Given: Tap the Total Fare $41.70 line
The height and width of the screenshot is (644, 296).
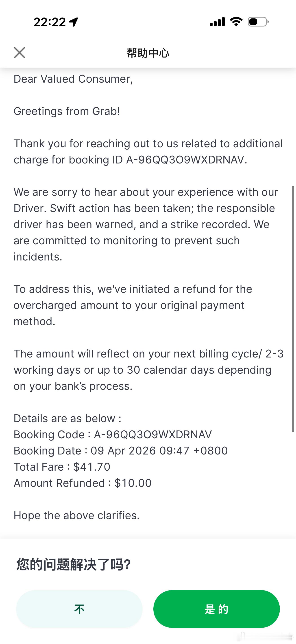Looking at the screenshot, I should point(62,467).
